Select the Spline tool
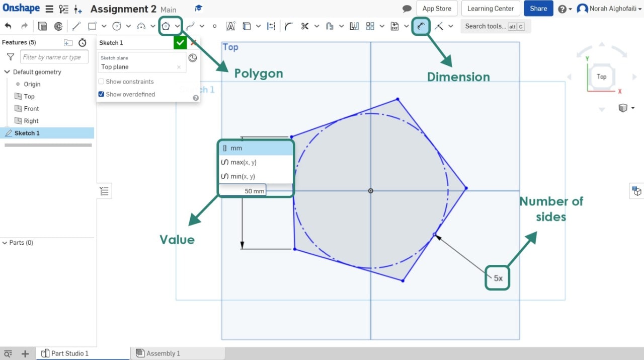This screenshot has width=644, height=360. (190, 26)
